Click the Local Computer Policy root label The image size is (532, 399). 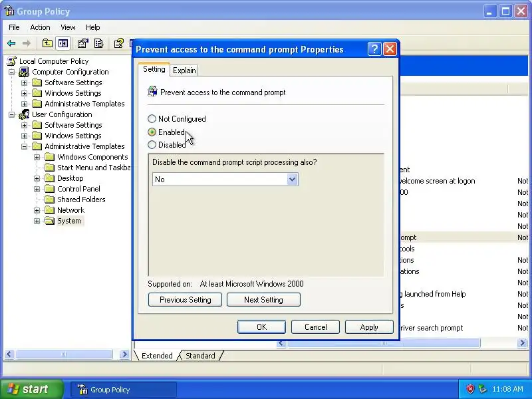click(x=54, y=61)
